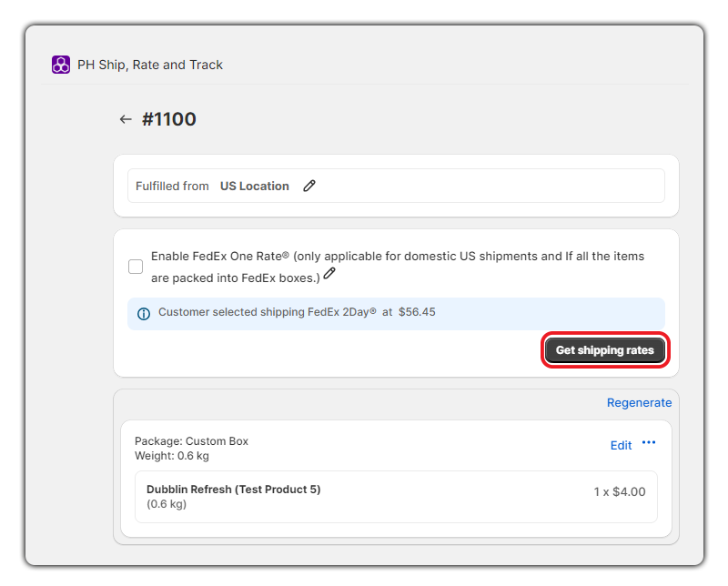
Task: Click the US Location text
Action: pos(255,186)
